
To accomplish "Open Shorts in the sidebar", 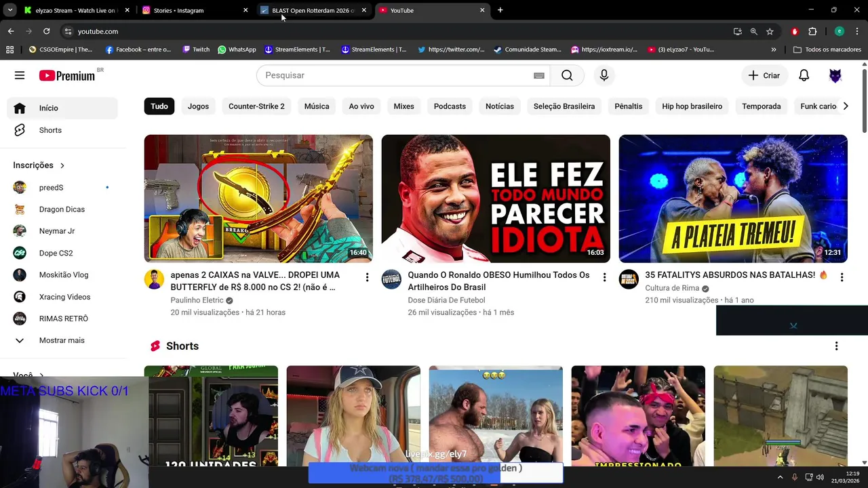I will point(62,130).
